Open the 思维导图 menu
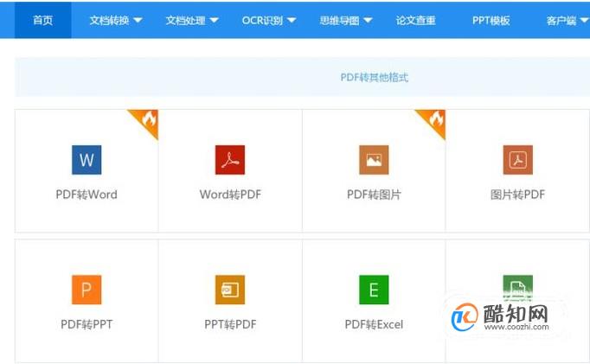590x364 pixels. click(x=345, y=20)
